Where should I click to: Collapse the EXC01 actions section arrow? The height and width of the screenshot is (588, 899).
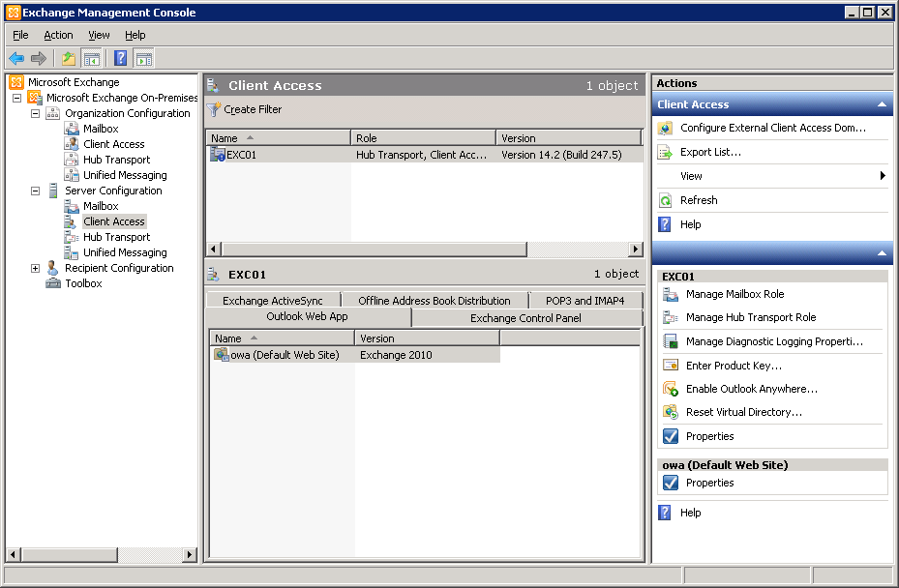[x=882, y=252]
